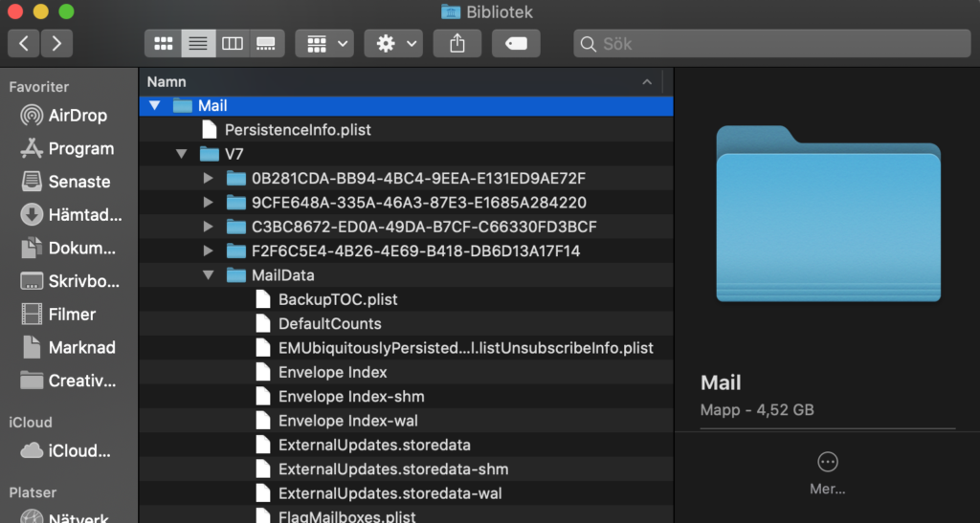Image resolution: width=980 pixels, height=523 pixels.
Task: Open Marknad in the sidebar
Action: coord(69,347)
